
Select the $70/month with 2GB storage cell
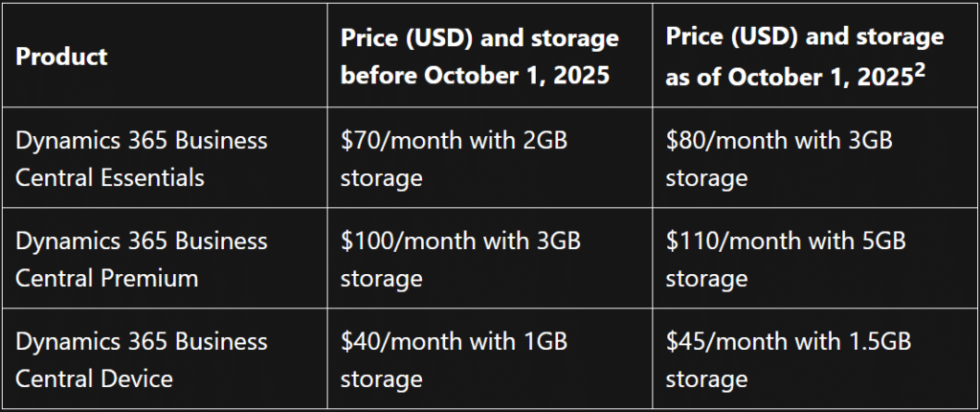click(x=455, y=159)
